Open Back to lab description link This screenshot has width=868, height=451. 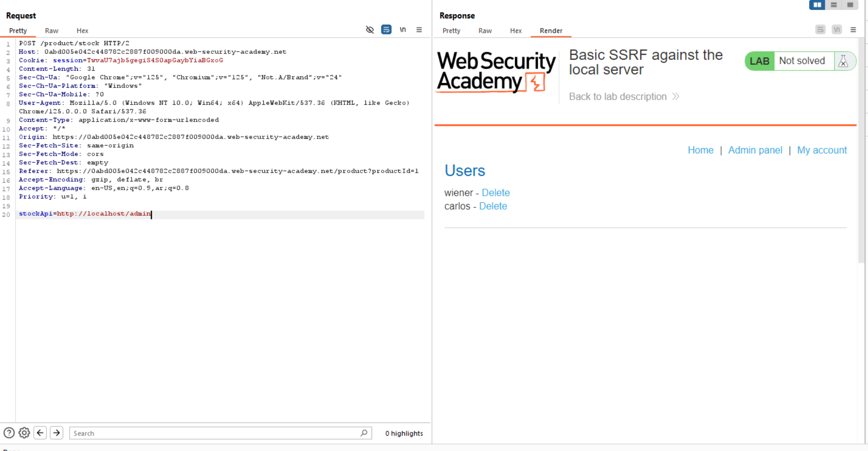tap(624, 97)
